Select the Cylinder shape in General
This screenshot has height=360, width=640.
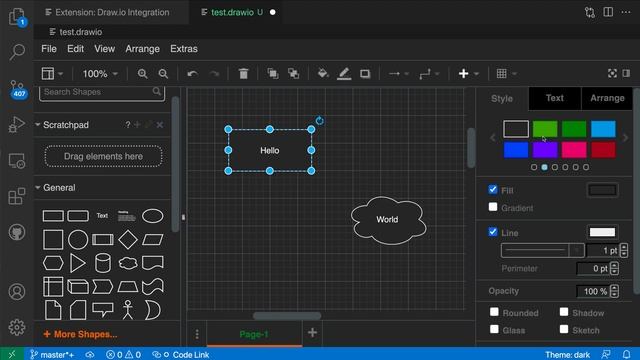tap(103, 263)
